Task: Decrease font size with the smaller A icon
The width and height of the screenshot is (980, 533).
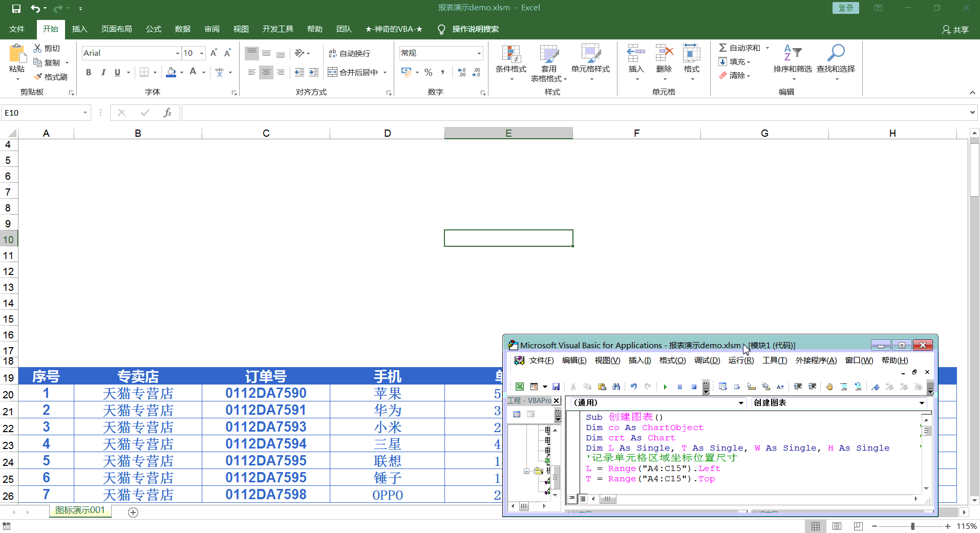Action: tap(228, 53)
